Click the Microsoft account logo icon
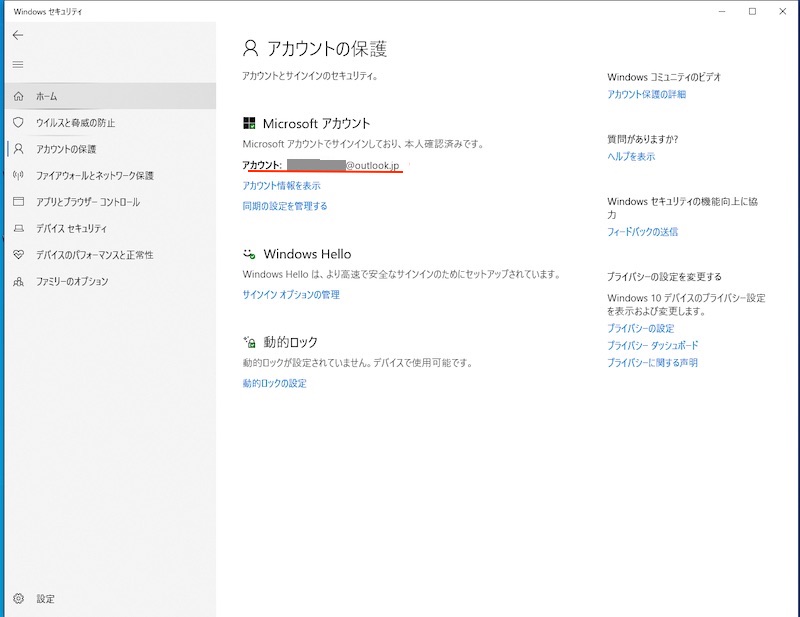Image resolution: width=800 pixels, height=617 pixels. (x=249, y=123)
